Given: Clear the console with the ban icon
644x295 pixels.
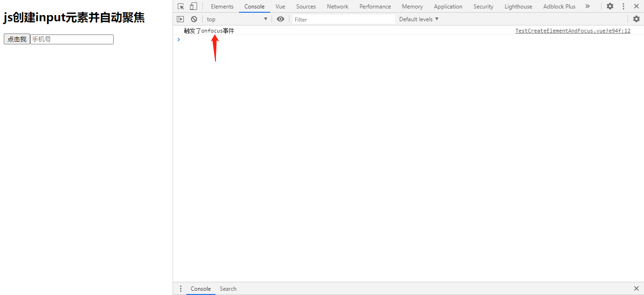Looking at the screenshot, I should click(x=194, y=19).
